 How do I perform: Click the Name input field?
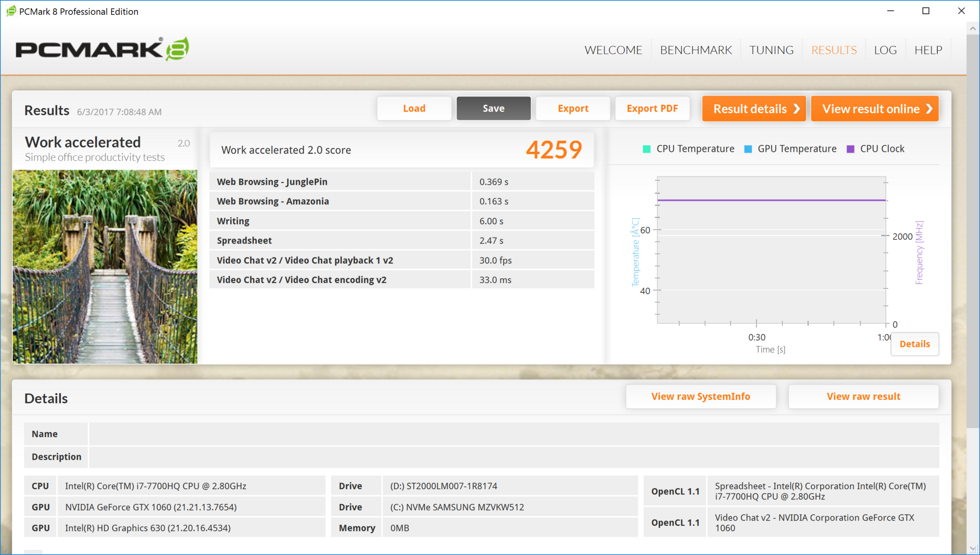pos(514,434)
